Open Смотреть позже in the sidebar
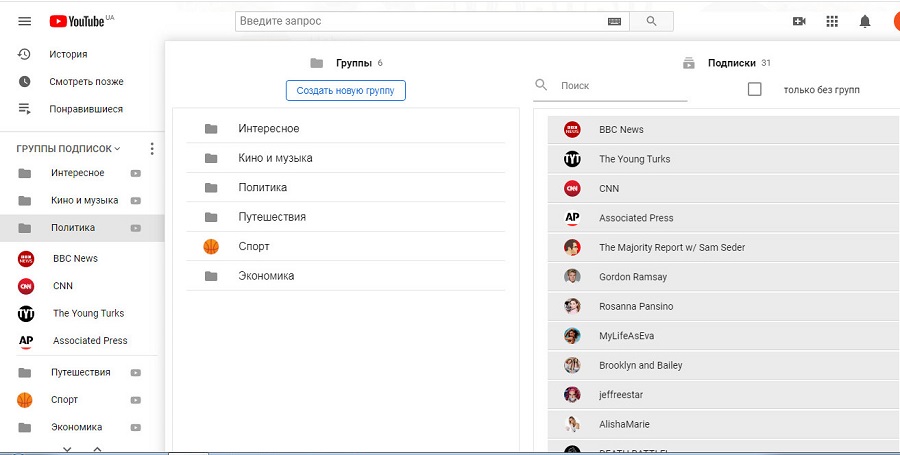 pos(86,82)
